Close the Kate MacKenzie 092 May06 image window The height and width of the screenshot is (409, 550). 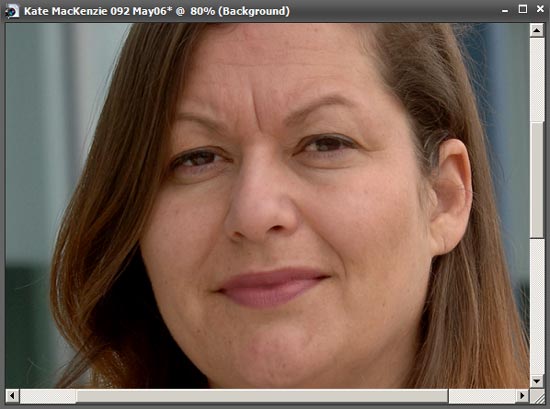point(540,9)
